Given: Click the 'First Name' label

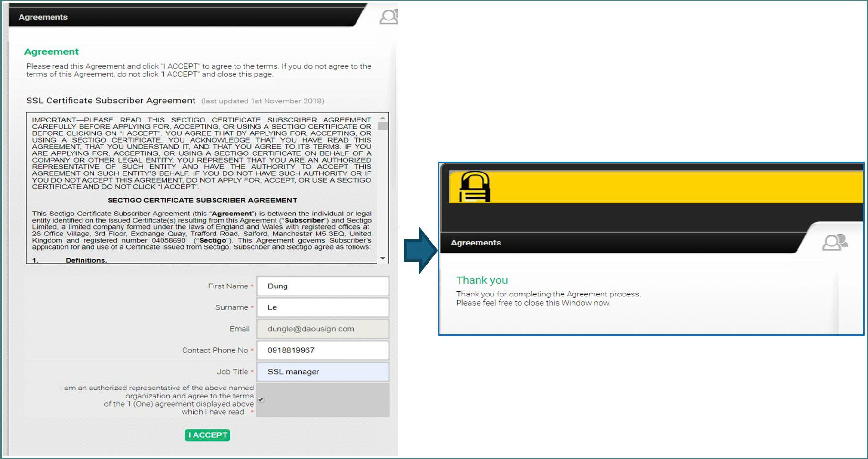Looking at the screenshot, I should pos(228,286).
